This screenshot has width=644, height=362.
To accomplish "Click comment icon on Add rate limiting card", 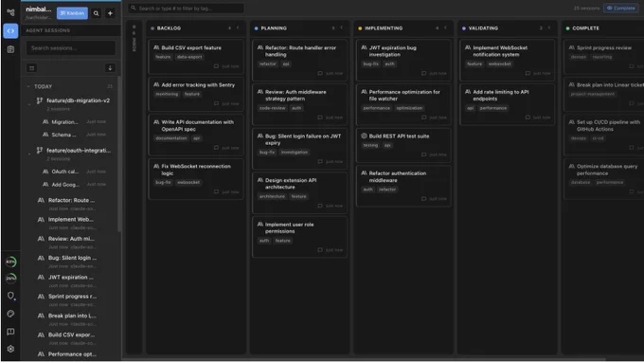I will [528, 118].
